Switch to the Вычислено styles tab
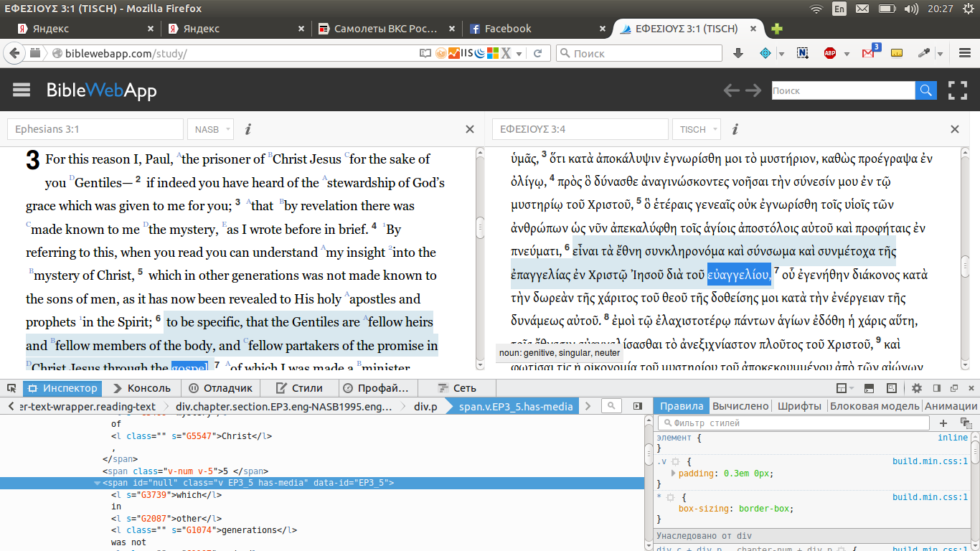980x551 pixels. [x=741, y=406]
